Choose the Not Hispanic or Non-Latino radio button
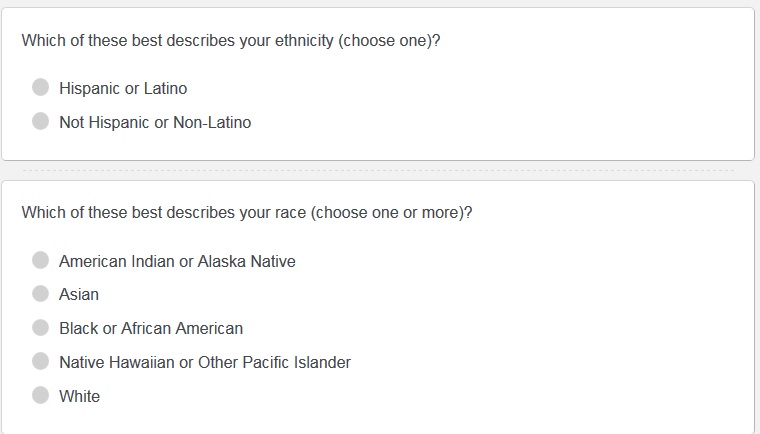 point(40,122)
